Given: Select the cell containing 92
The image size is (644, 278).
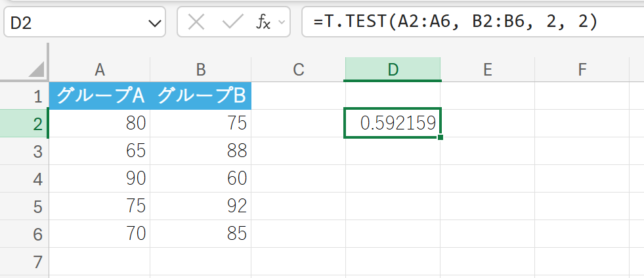Looking at the screenshot, I should (x=201, y=206).
